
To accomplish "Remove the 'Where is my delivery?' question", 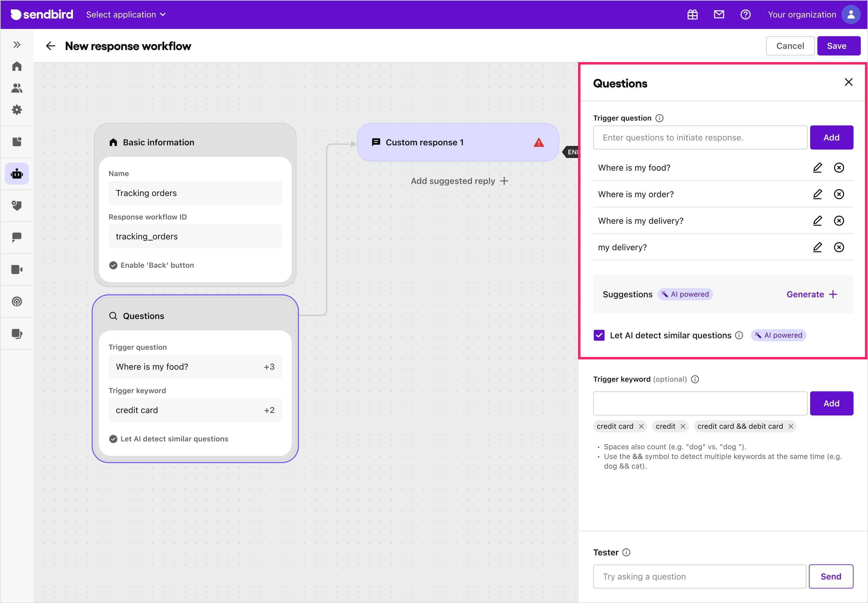I will click(838, 221).
